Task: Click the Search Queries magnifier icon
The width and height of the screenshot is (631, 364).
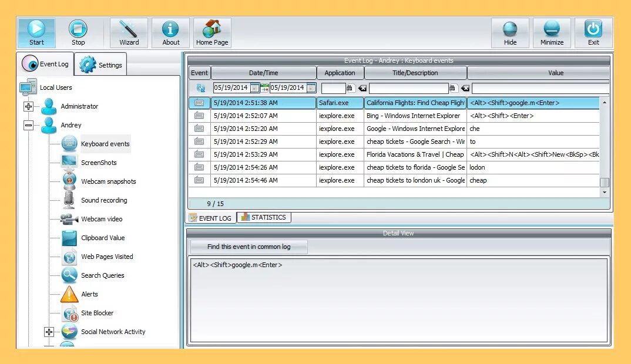Action: 69,275
